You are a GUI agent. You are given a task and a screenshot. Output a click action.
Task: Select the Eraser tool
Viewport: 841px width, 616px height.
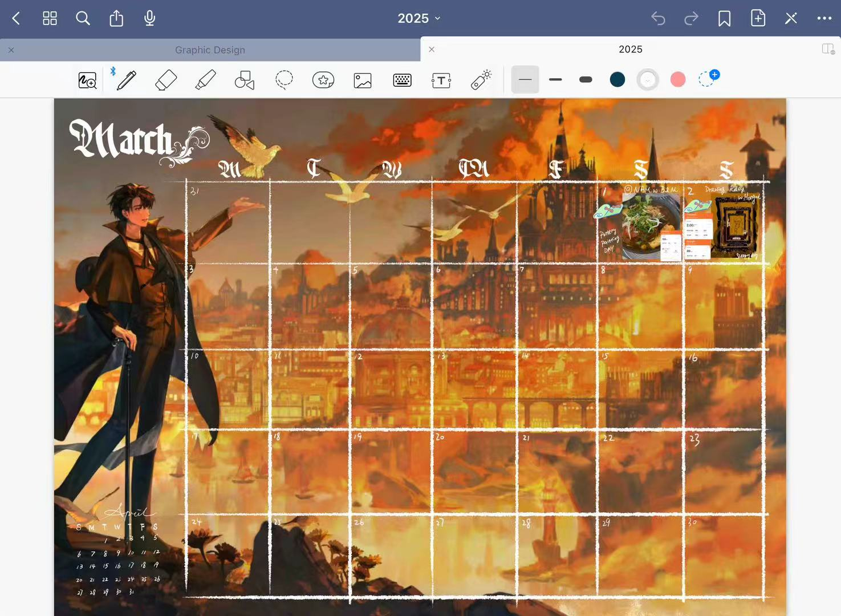coord(166,80)
